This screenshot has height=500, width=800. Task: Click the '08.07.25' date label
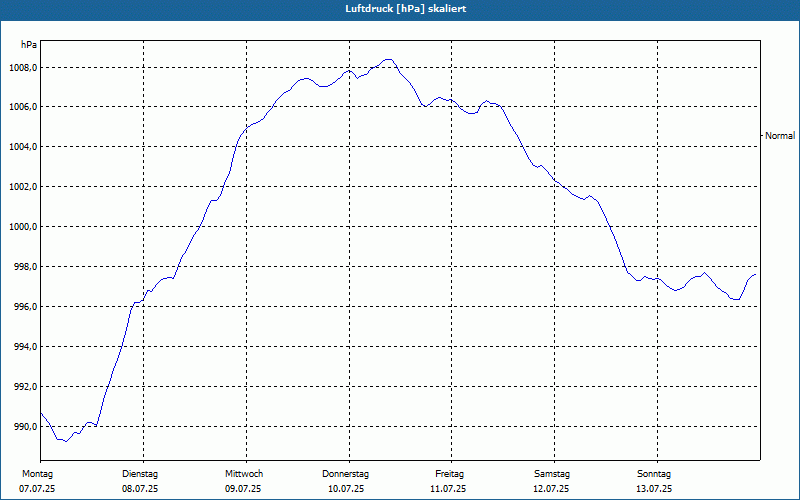point(140,489)
